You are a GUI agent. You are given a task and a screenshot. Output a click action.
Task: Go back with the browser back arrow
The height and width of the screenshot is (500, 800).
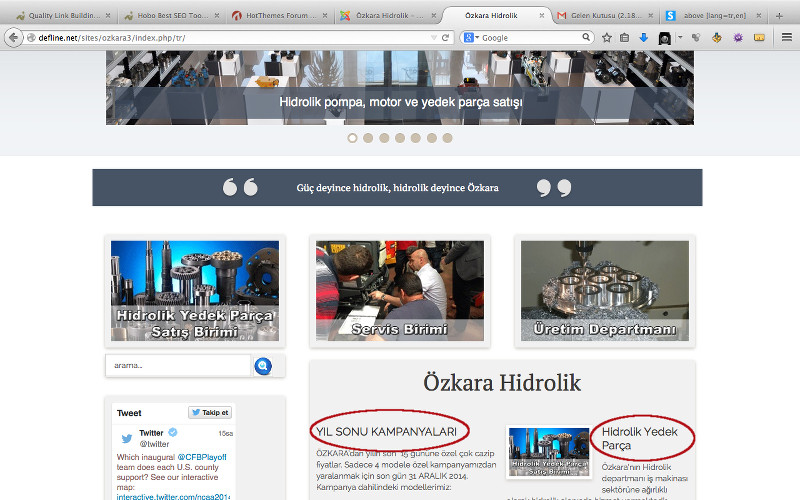pyautogui.click(x=13, y=37)
